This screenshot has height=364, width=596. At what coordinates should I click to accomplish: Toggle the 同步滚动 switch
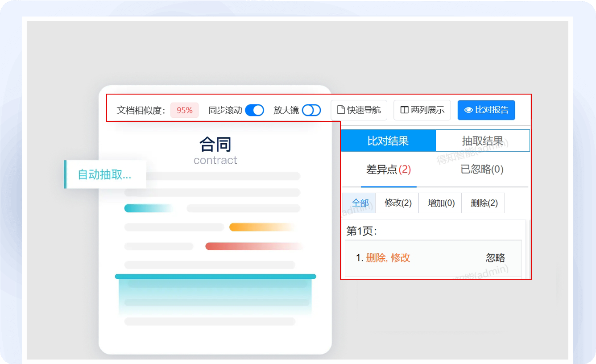[x=255, y=110]
